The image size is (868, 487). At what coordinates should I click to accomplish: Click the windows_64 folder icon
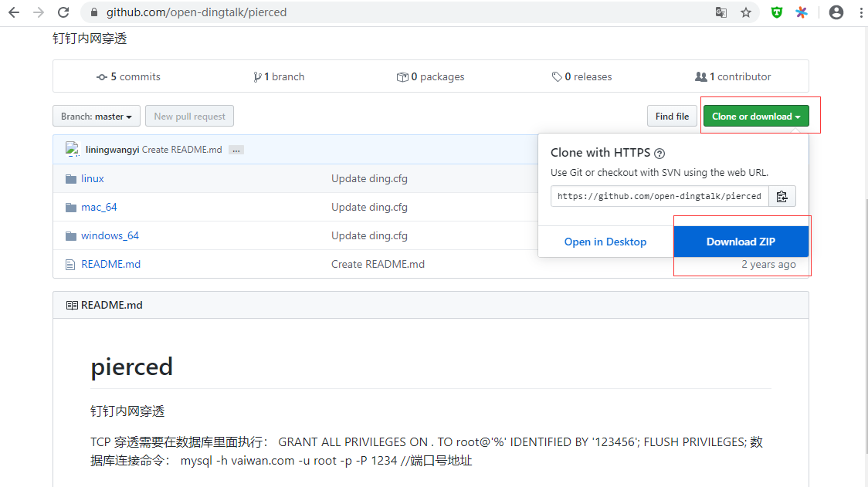(x=71, y=236)
